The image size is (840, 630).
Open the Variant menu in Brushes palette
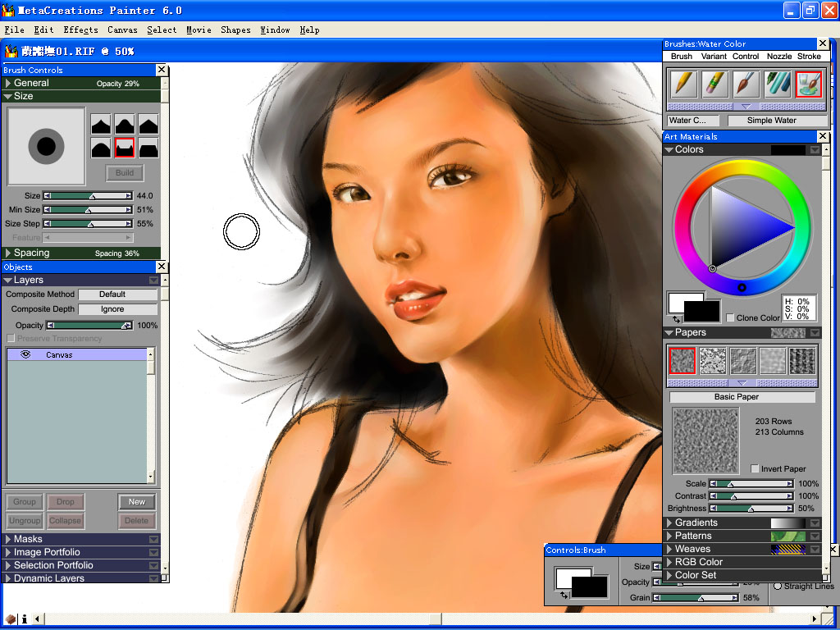tap(714, 57)
